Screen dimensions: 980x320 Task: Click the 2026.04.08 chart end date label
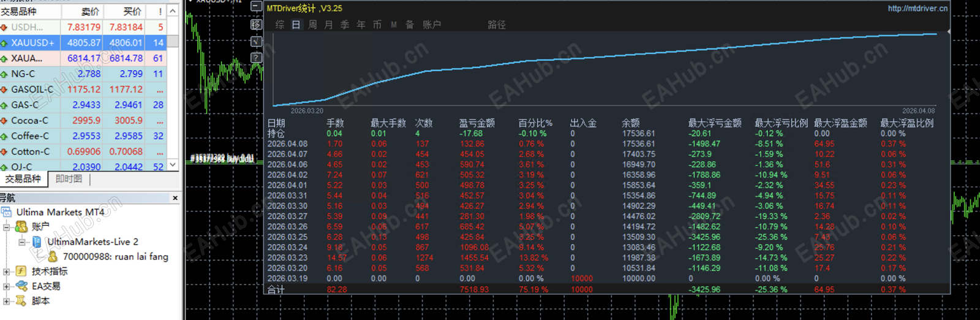919,111
